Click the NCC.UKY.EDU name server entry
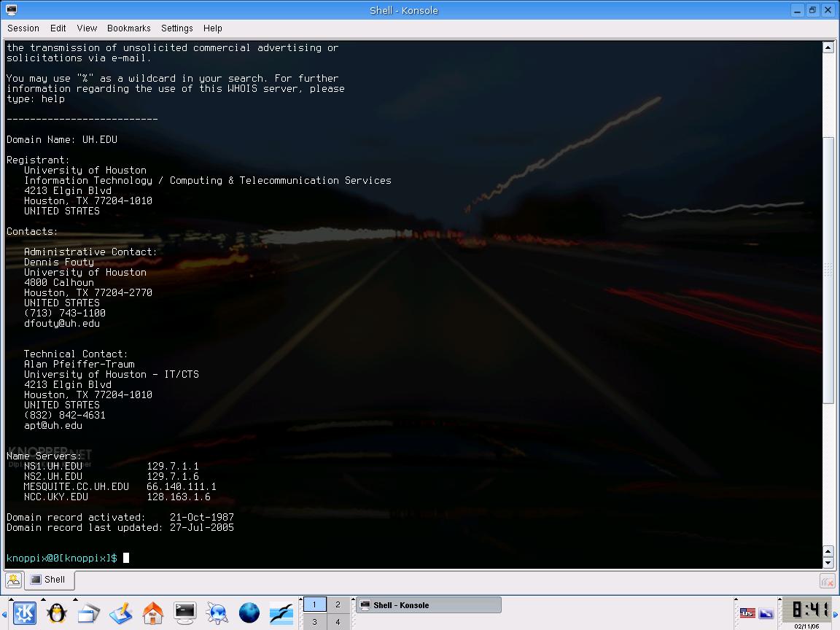The height and width of the screenshot is (630, 840). coord(55,497)
